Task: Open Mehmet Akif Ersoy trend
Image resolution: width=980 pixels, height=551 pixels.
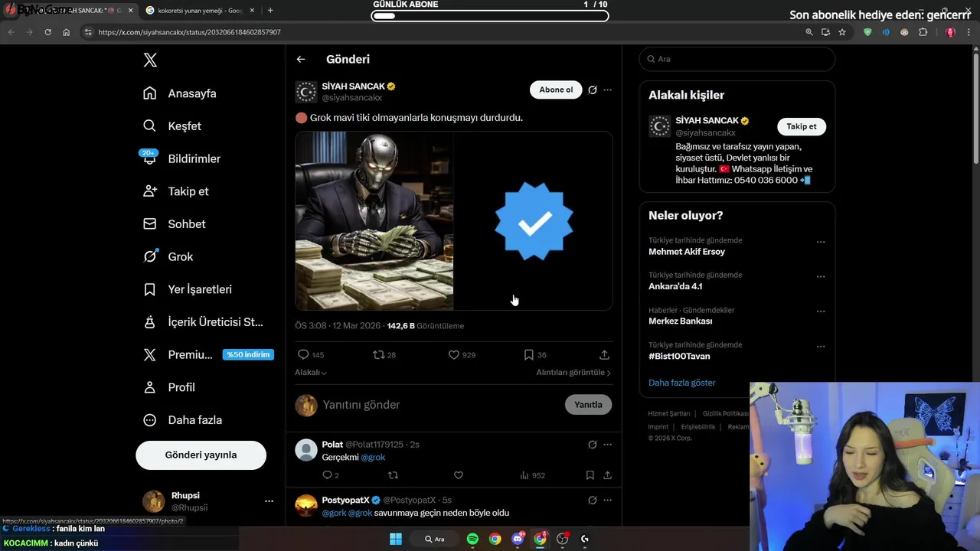Action: point(687,252)
